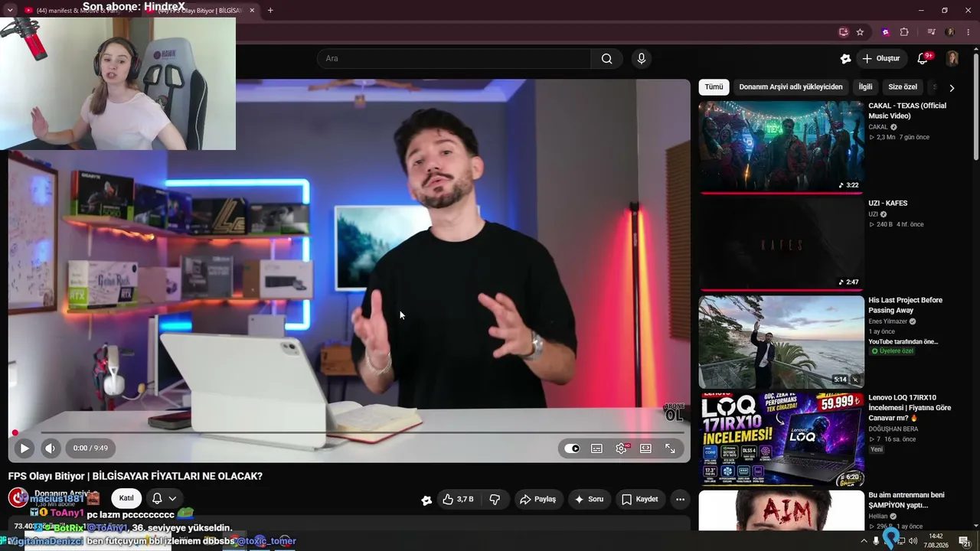Switch to theater mode
Screen dimensions: 980x551
(645, 448)
